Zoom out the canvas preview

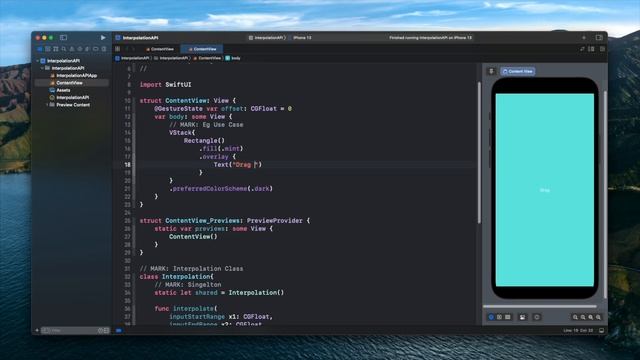pyautogui.click(x=575, y=317)
